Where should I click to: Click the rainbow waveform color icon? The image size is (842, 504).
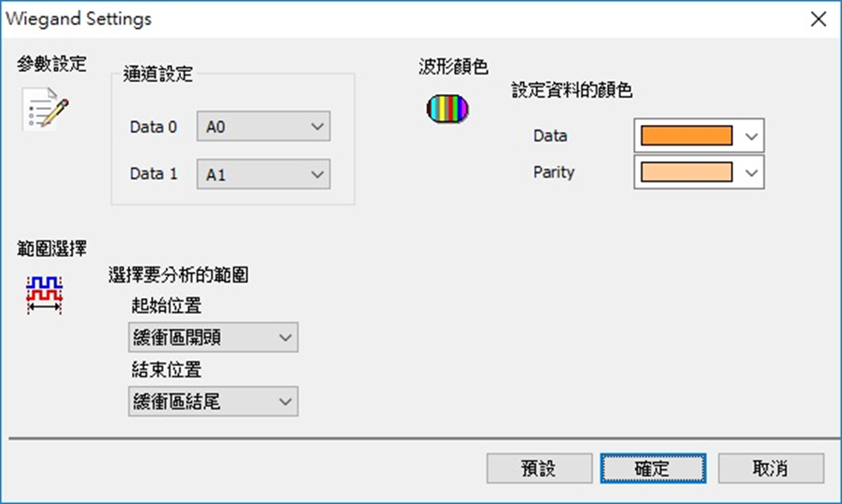[x=447, y=109]
